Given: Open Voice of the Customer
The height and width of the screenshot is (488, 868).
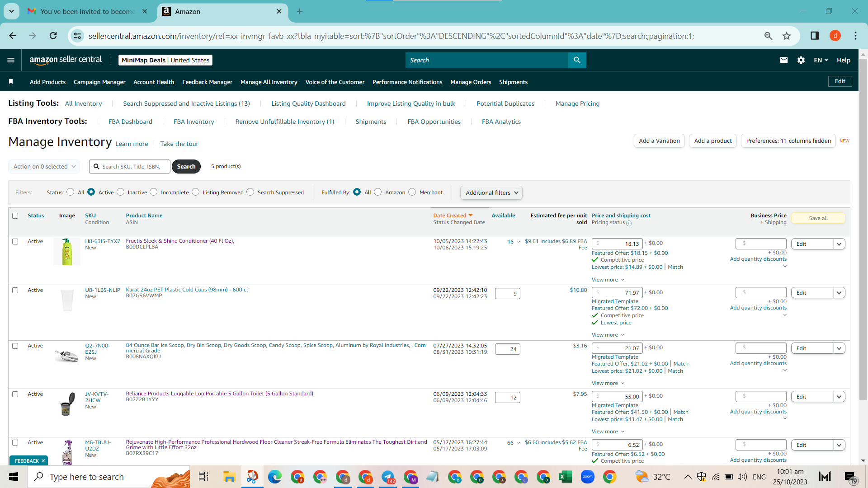Looking at the screenshot, I should point(335,82).
